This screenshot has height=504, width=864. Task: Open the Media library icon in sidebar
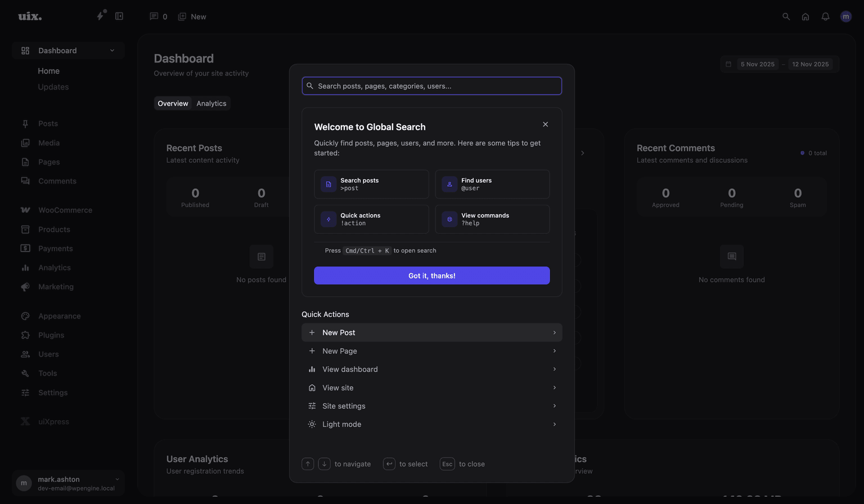(25, 142)
